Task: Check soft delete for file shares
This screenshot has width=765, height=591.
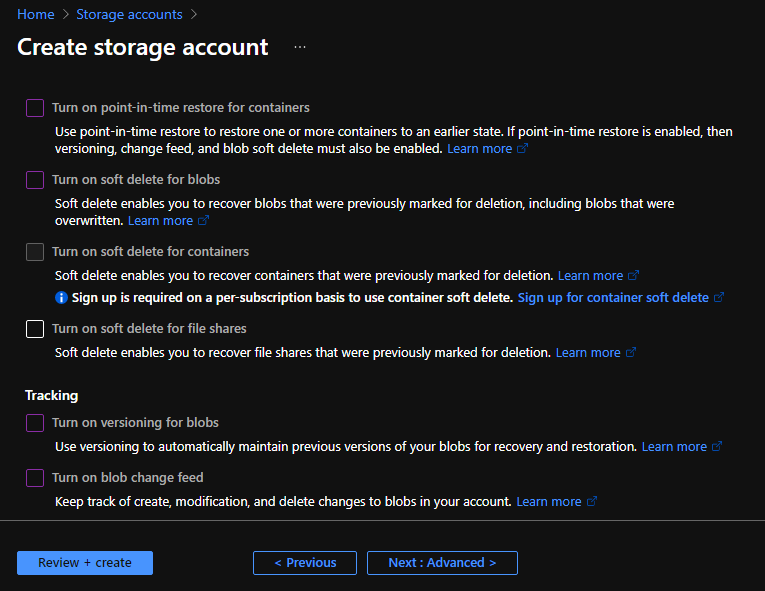Action: point(35,329)
